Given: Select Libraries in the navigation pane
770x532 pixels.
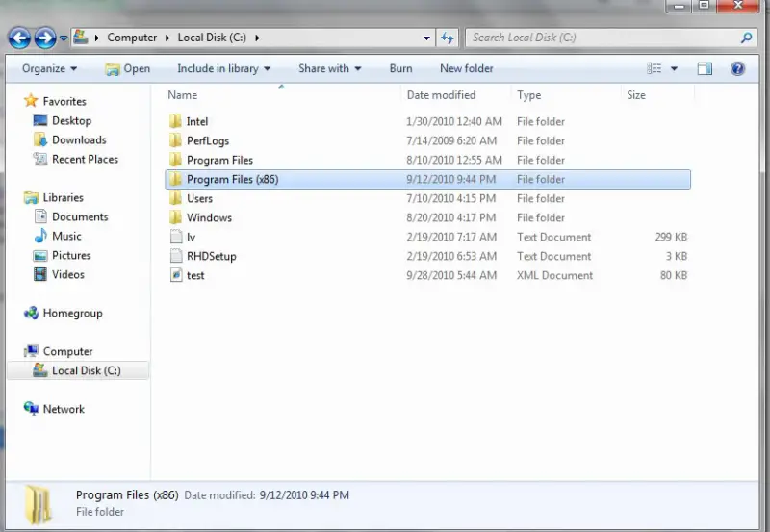Looking at the screenshot, I should click(x=63, y=198).
